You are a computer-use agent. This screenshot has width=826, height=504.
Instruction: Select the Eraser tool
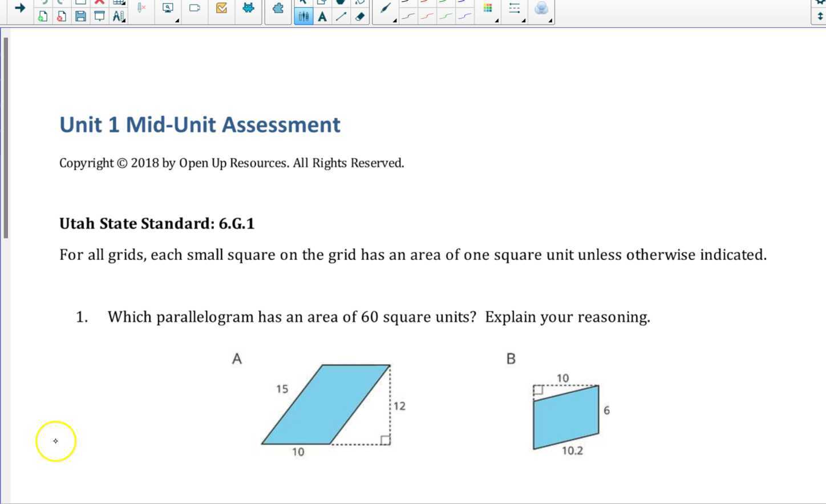pyautogui.click(x=359, y=17)
